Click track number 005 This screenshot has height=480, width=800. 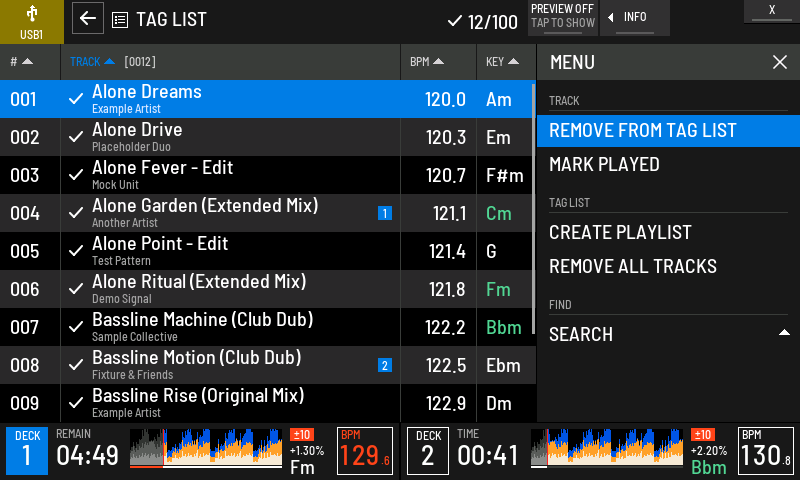pyautogui.click(x=24, y=251)
